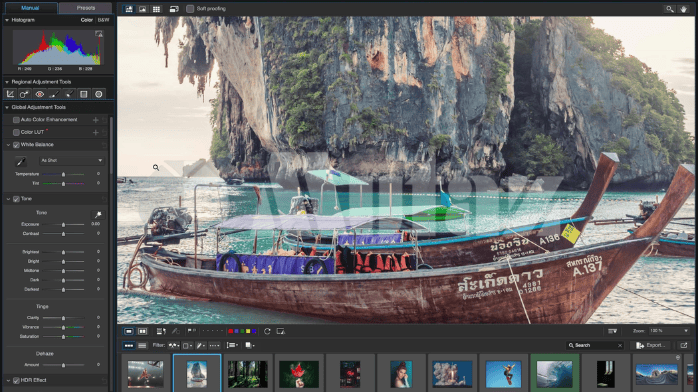
Task: Switch to filmstrip thumbnail view
Action: [129, 345]
